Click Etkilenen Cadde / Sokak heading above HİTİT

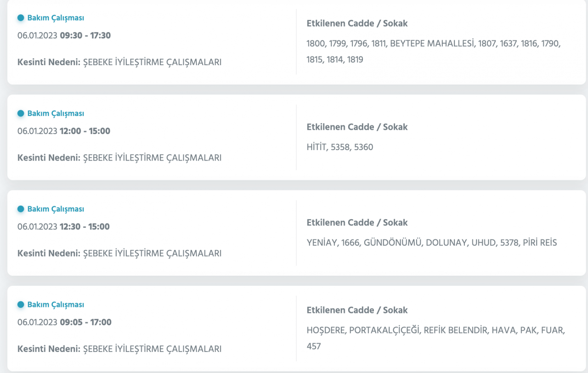[x=357, y=127]
